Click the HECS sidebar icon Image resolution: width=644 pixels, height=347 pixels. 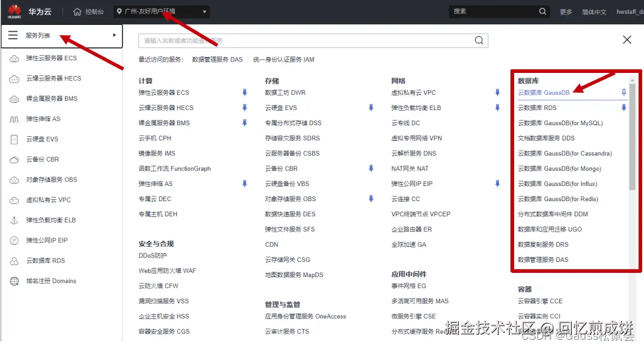pyautogui.click(x=15, y=78)
